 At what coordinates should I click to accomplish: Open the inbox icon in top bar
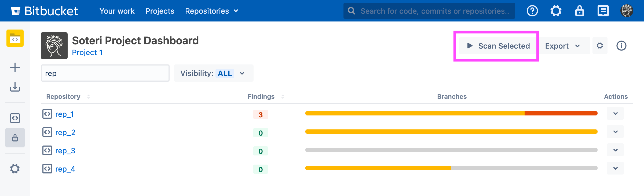click(603, 11)
